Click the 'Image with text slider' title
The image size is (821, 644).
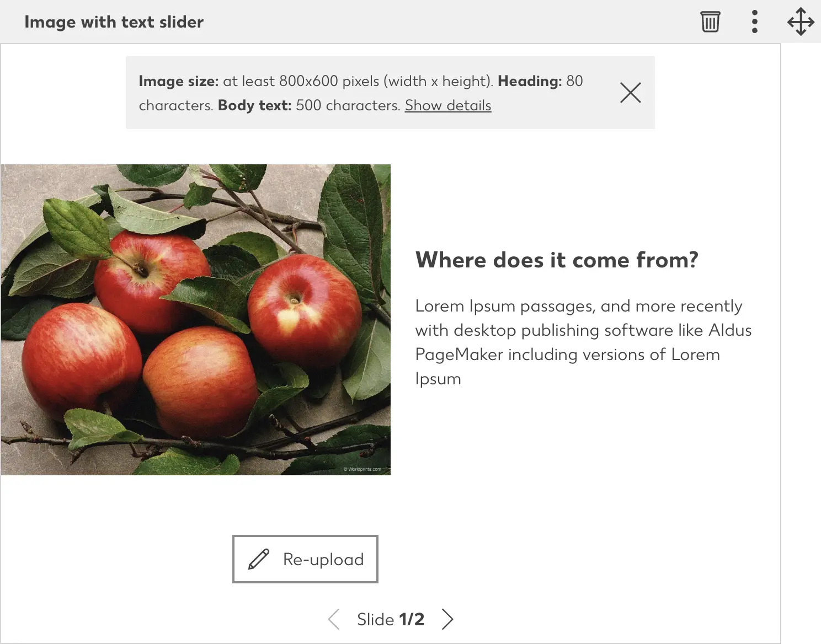[114, 22]
